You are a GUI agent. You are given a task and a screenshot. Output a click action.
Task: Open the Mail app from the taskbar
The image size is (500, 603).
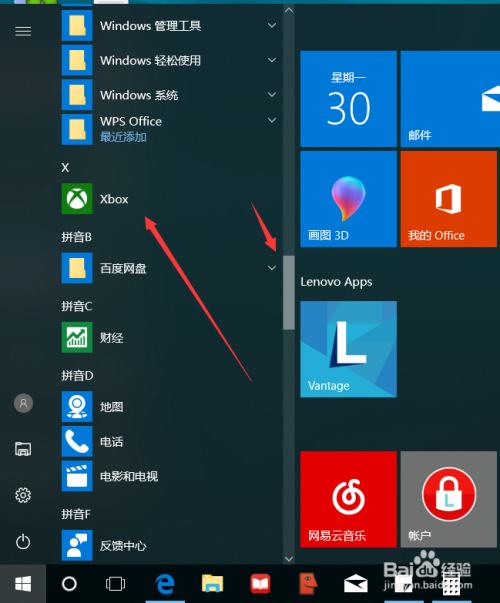355,584
